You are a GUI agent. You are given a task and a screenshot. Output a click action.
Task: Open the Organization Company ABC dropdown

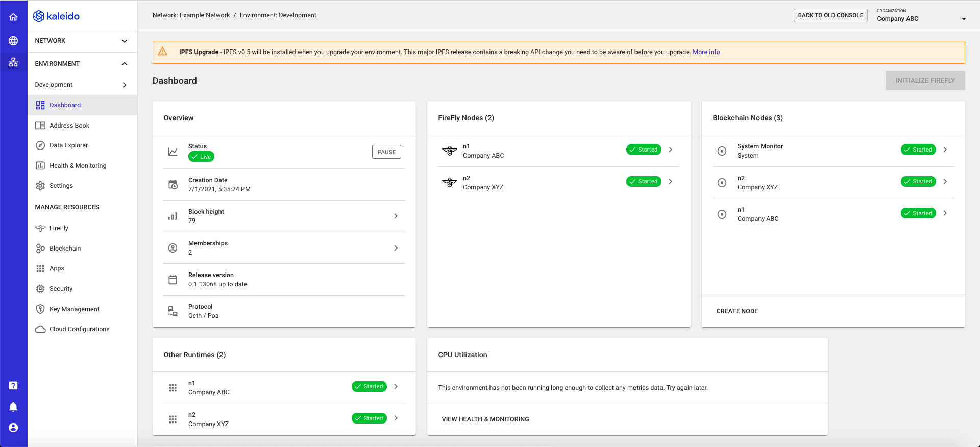pyautogui.click(x=921, y=16)
